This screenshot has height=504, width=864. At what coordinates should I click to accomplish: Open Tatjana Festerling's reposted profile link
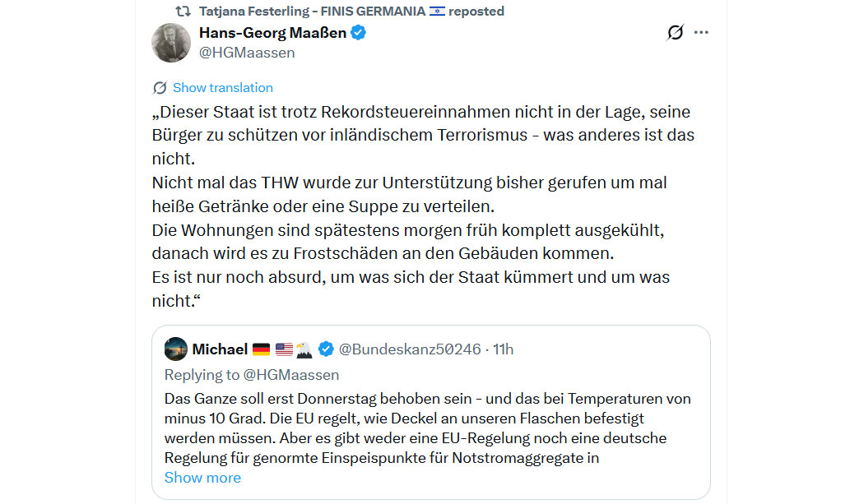313,12
